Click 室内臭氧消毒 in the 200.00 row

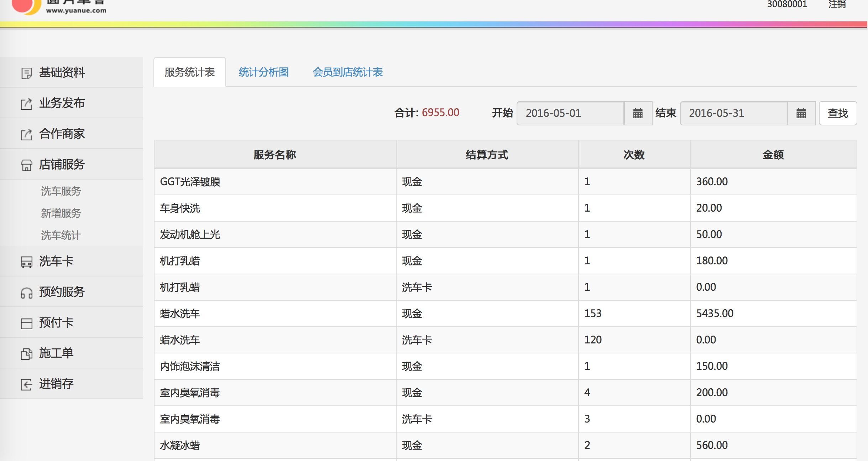click(190, 393)
